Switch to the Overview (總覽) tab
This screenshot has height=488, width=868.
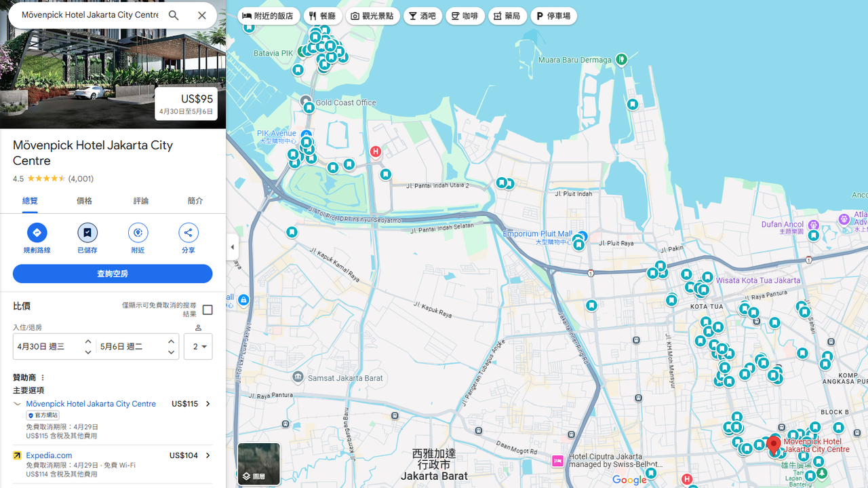(30, 201)
